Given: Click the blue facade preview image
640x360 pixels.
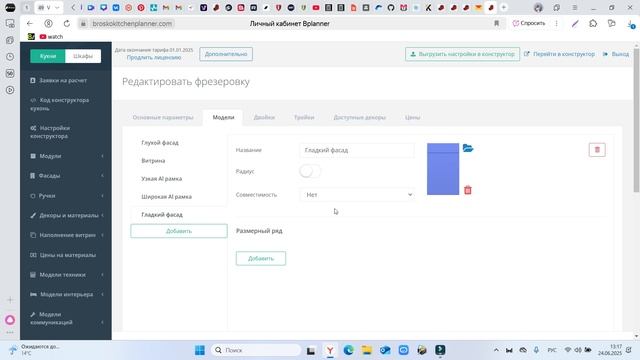Looking at the screenshot, I should pos(443,169).
